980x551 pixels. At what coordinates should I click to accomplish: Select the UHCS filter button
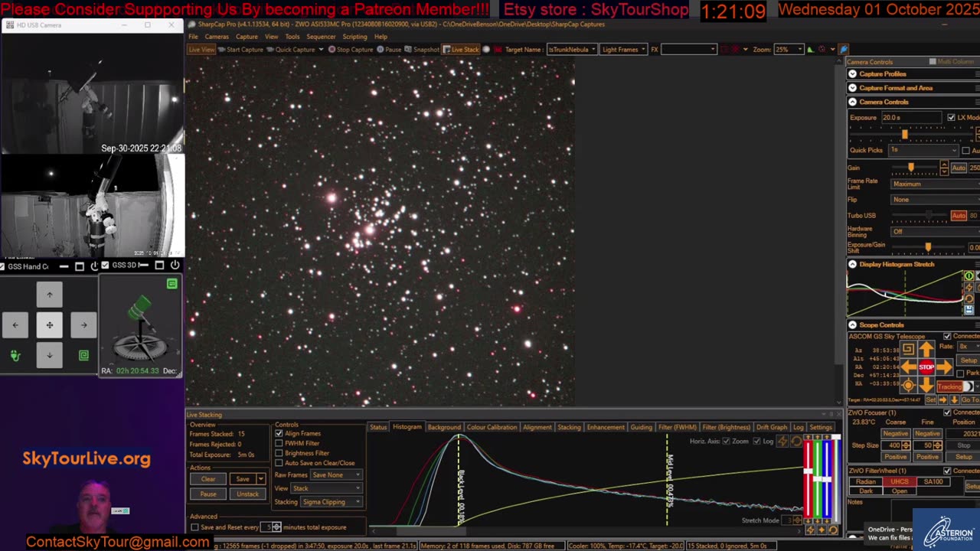[900, 482]
